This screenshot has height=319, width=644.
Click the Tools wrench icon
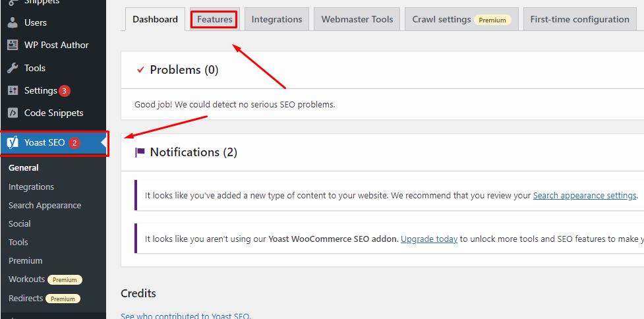click(x=13, y=68)
